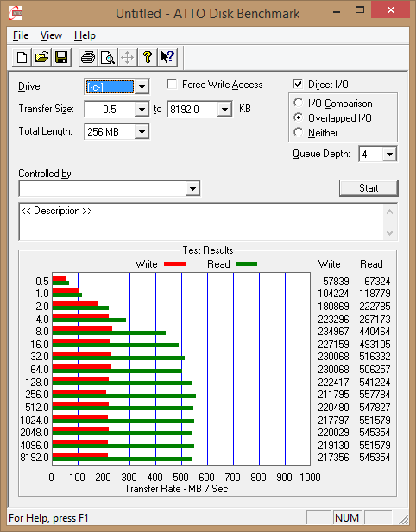416x532 pixels.
Task: Activate context help arrow-question icon
Action: pyautogui.click(x=167, y=57)
